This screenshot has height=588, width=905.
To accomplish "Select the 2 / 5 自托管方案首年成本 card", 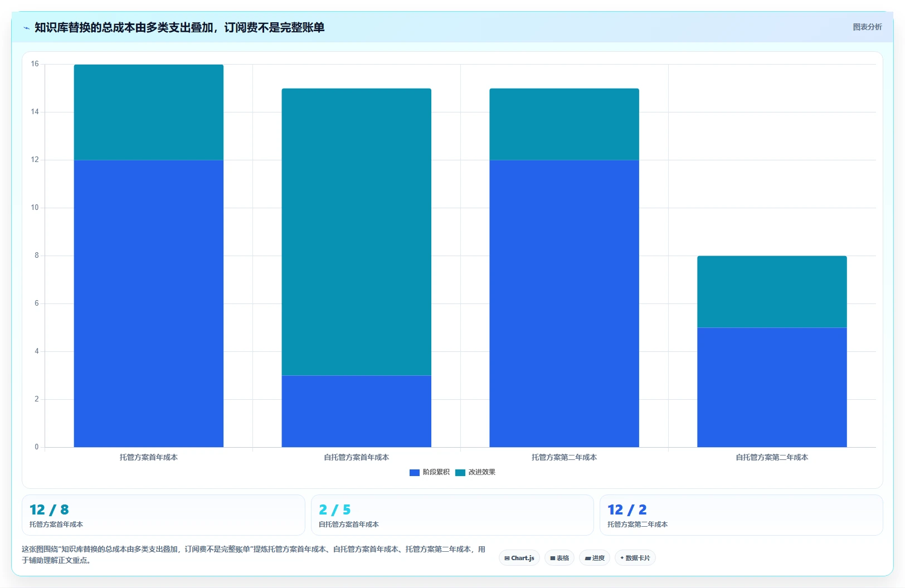I will [x=452, y=515].
